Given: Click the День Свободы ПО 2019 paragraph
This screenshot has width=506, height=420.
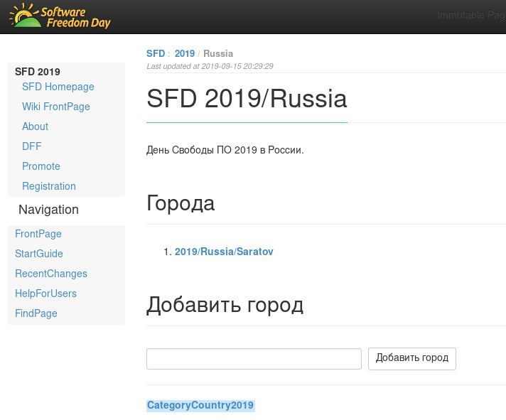Looking at the screenshot, I should click(225, 150).
